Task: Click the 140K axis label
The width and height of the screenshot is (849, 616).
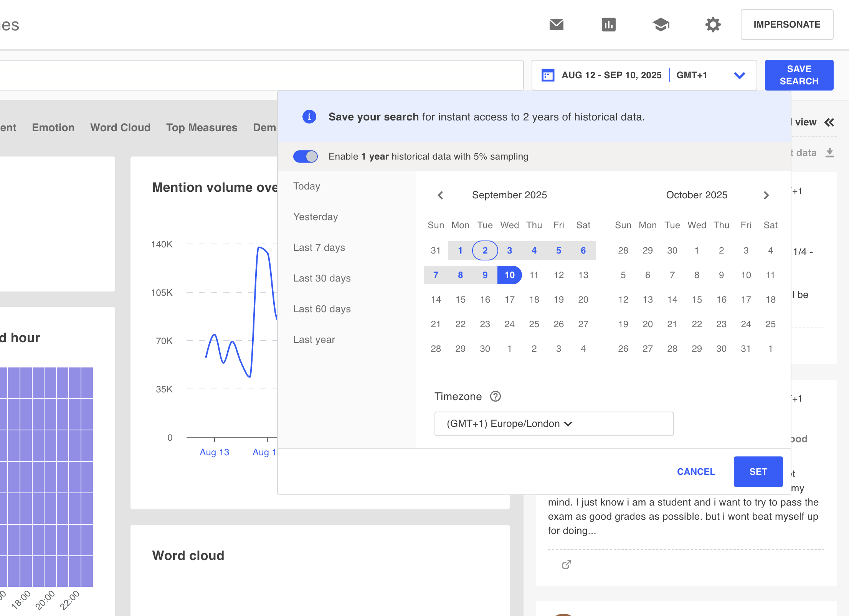Action: tap(162, 244)
